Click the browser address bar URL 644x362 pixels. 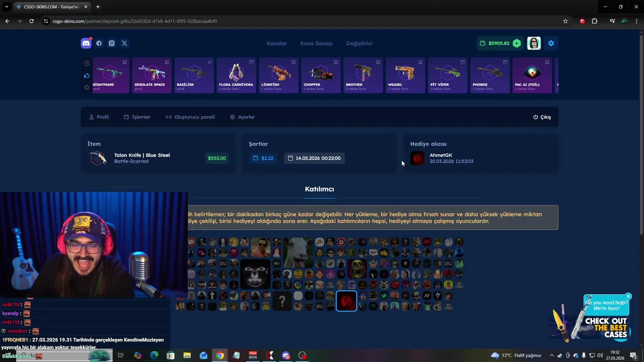tap(135, 21)
